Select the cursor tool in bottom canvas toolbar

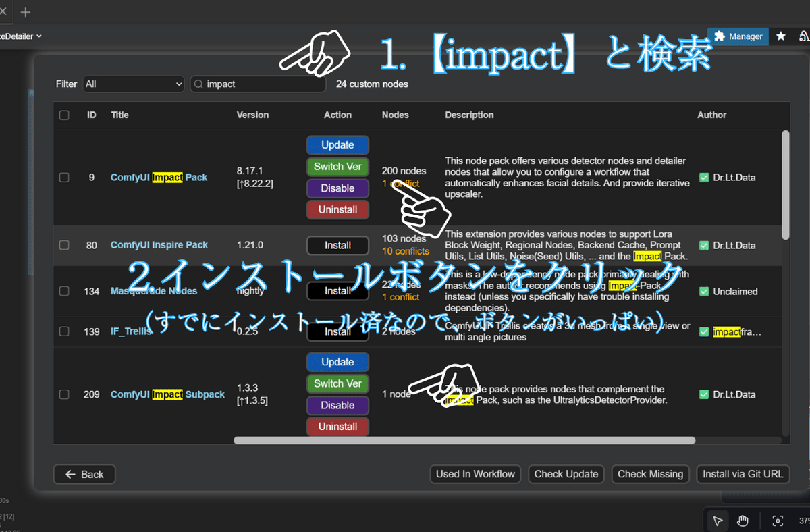[x=718, y=520]
